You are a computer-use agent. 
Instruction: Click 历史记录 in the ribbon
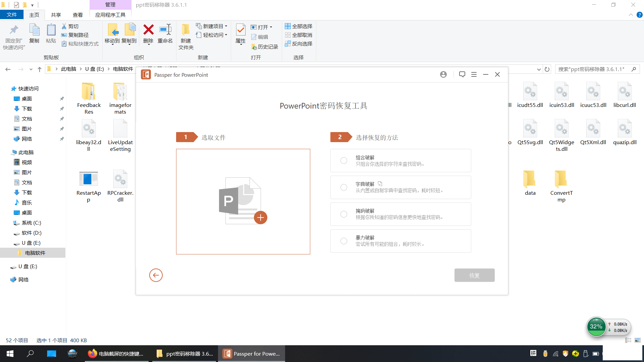pyautogui.click(x=265, y=47)
